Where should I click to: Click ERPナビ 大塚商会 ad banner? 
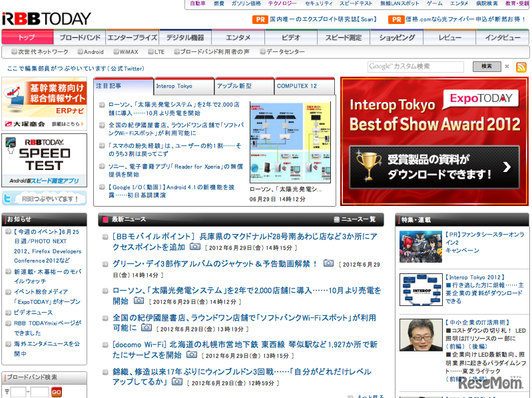point(45,104)
